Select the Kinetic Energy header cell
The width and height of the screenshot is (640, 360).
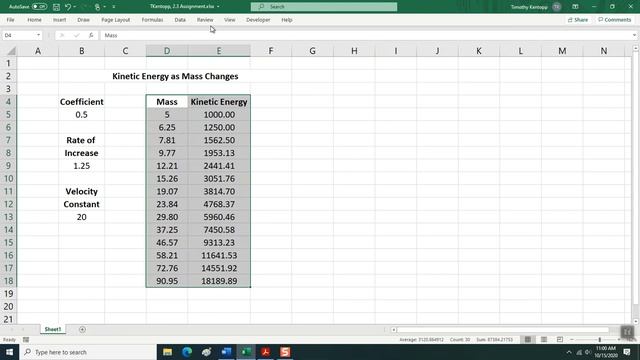click(x=219, y=102)
